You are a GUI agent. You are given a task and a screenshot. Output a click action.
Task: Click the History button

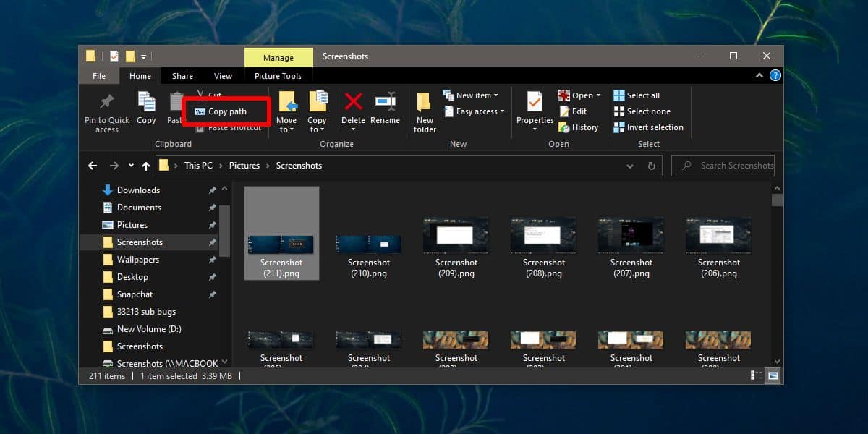(578, 127)
